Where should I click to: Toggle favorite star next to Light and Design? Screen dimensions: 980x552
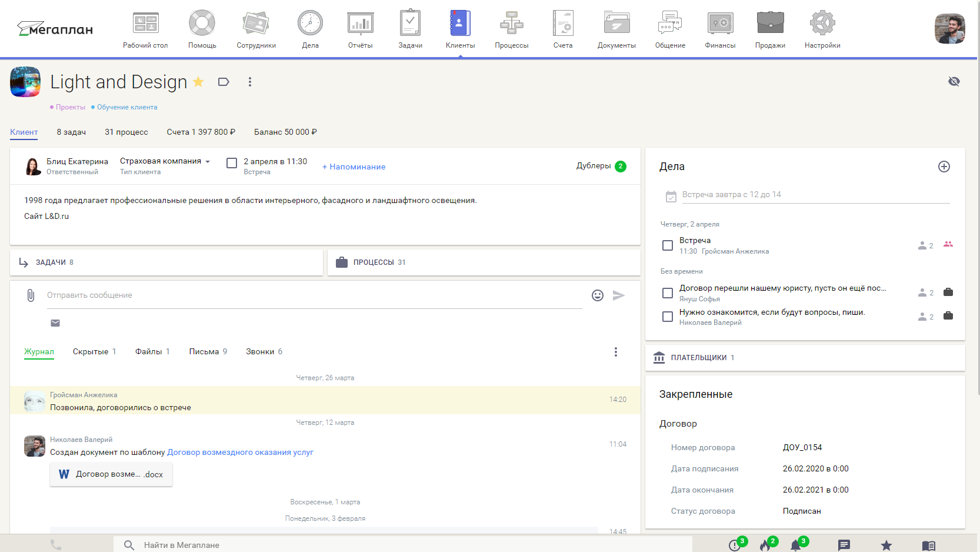(198, 82)
